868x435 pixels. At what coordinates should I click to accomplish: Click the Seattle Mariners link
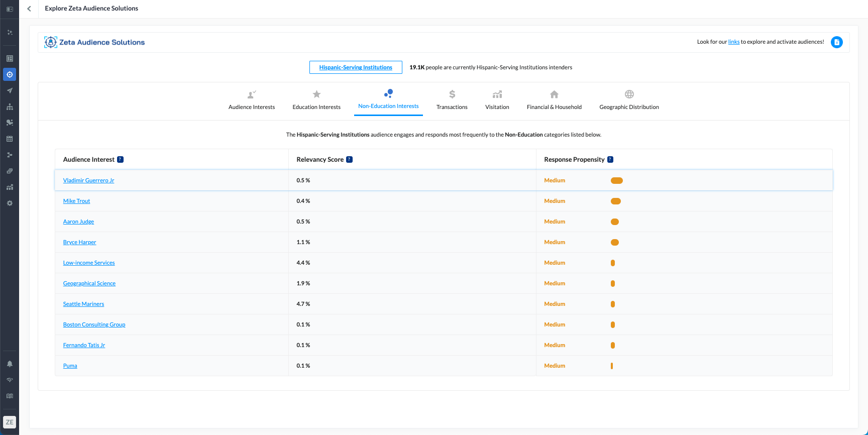click(x=83, y=304)
